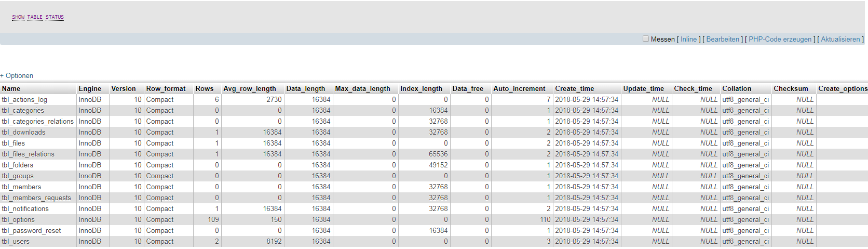Screen dimensions: 868x249
Task: Select Index_length value 65536
Action: (x=438, y=154)
